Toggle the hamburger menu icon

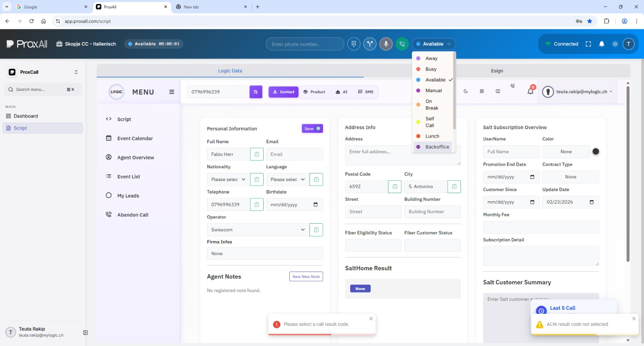[x=172, y=92]
